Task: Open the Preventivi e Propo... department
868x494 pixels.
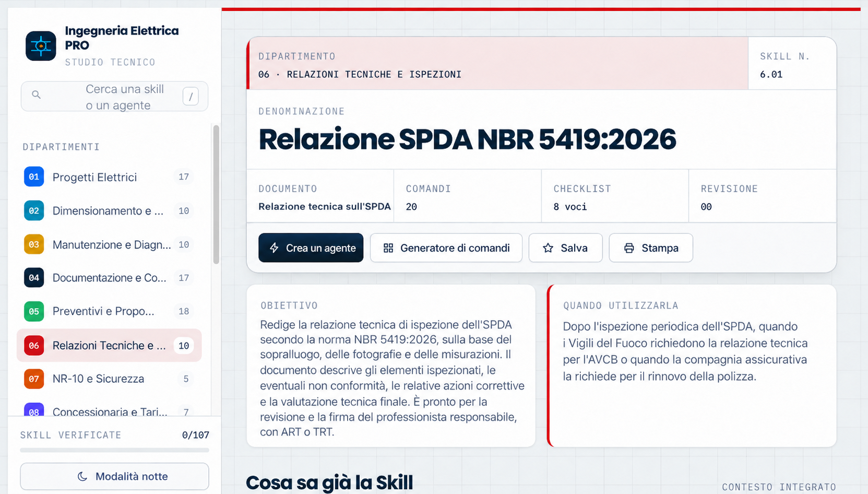Action: 109,311
